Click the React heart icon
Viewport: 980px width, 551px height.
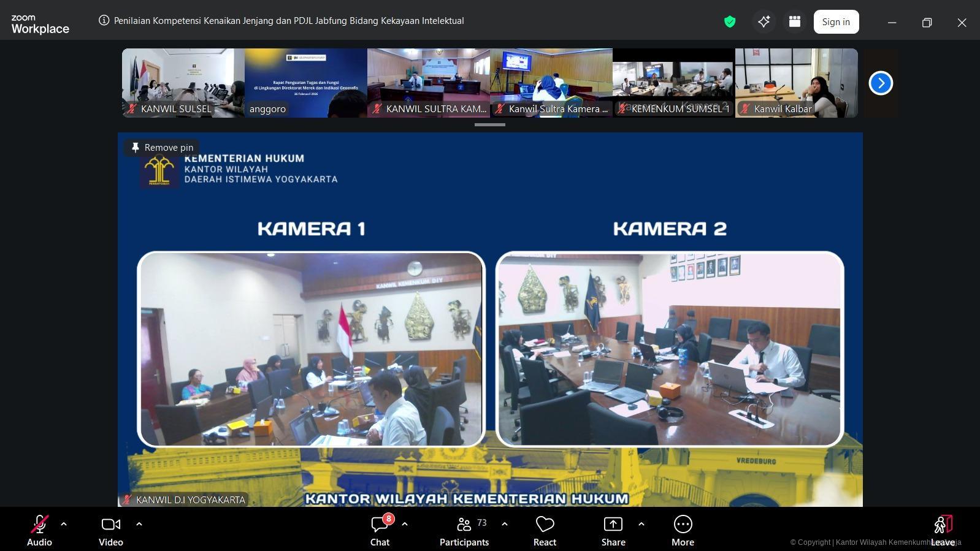tap(545, 525)
